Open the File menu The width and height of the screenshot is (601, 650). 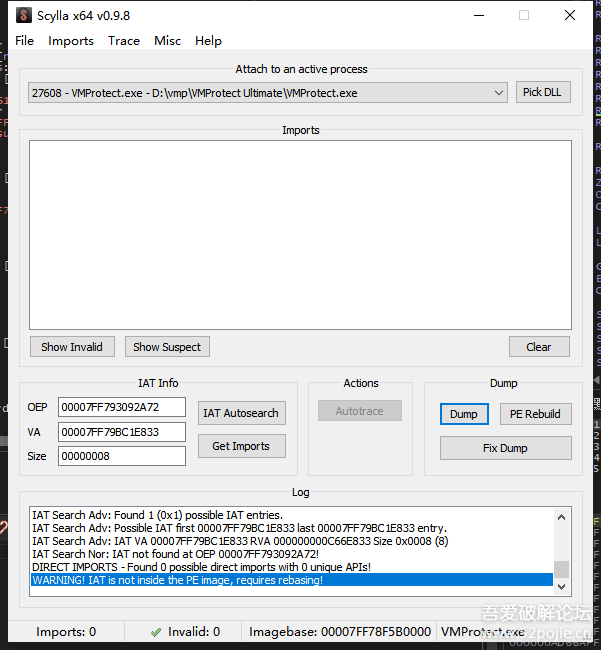tap(24, 41)
